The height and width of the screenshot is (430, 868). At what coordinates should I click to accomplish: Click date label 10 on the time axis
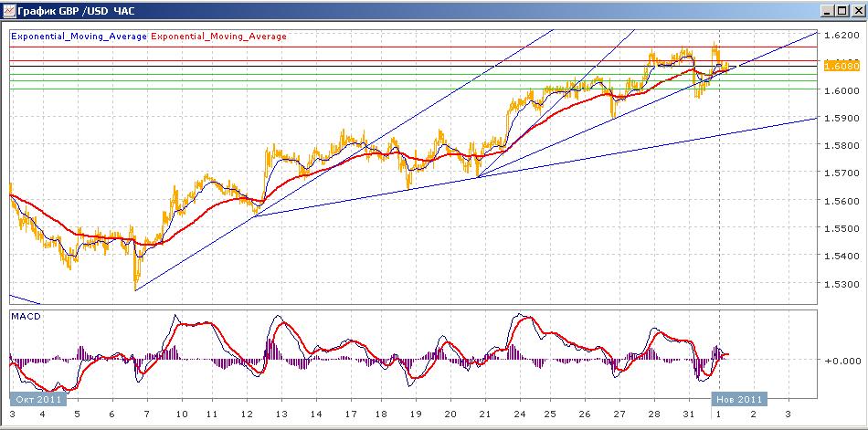click(182, 414)
